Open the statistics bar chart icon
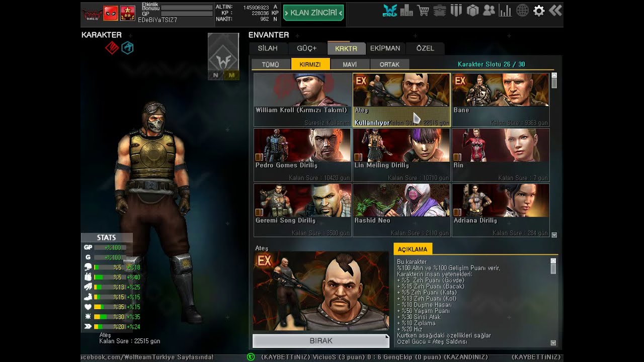644x362 pixels. [x=505, y=11]
